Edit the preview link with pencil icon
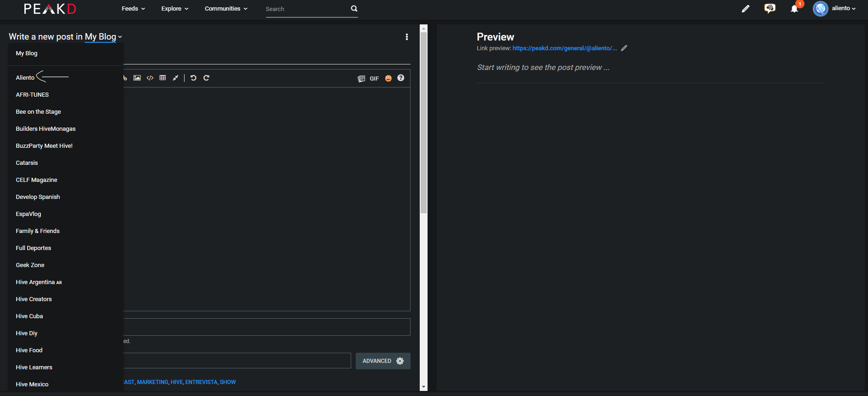This screenshot has width=868, height=396. [x=624, y=48]
